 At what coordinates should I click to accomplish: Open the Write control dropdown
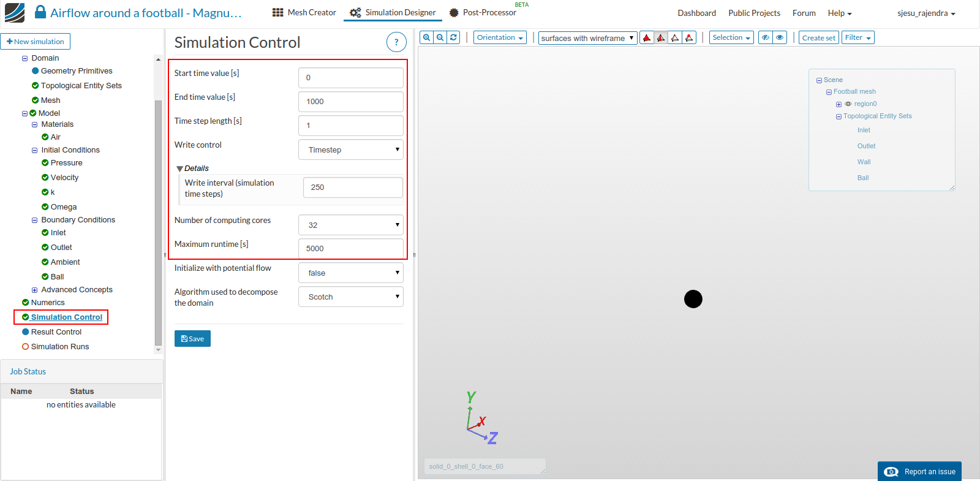[351, 150]
